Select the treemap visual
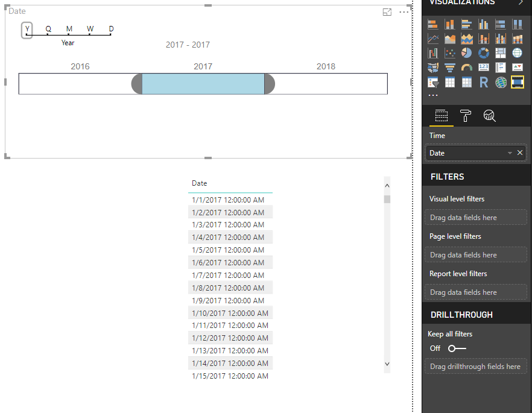The height and width of the screenshot is (413, 532). click(501, 53)
